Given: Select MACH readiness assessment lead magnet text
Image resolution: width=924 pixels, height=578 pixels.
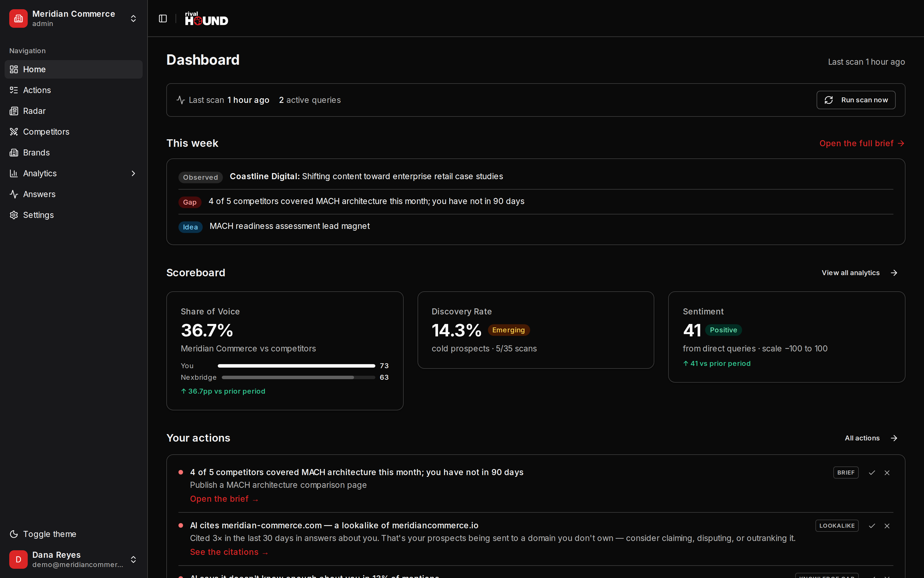Looking at the screenshot, I should (289, 226).
